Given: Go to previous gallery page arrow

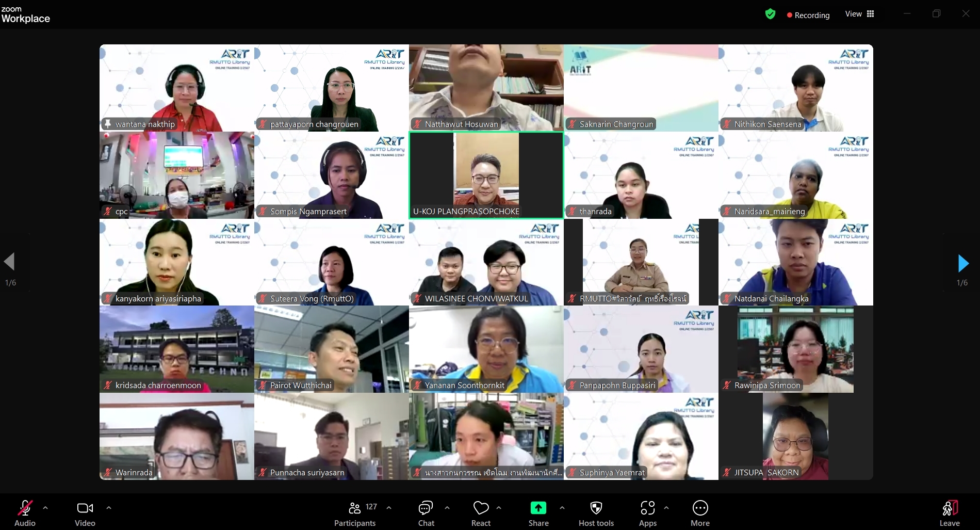Looking at the screenshot, I should click(9, 262).
